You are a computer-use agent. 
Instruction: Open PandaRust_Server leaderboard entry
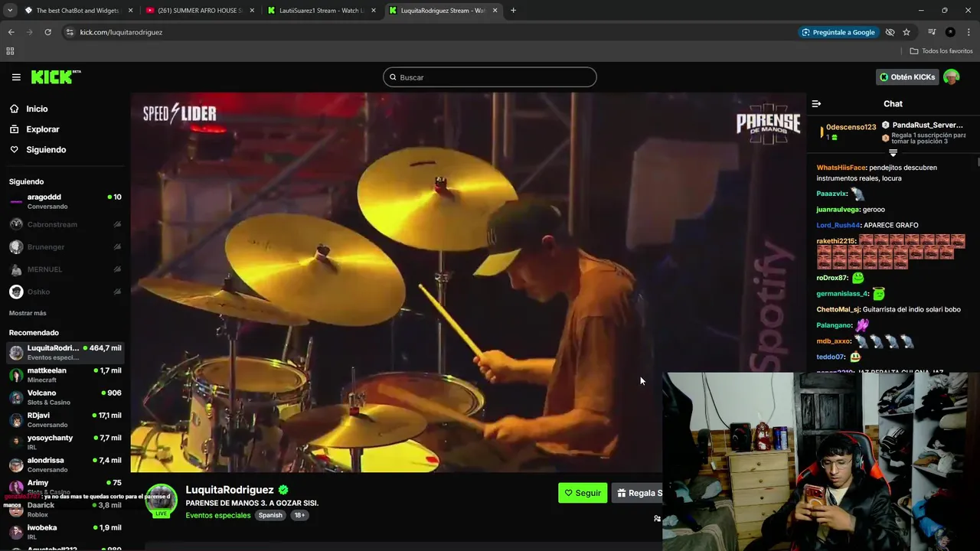click(x=923, y=132)
